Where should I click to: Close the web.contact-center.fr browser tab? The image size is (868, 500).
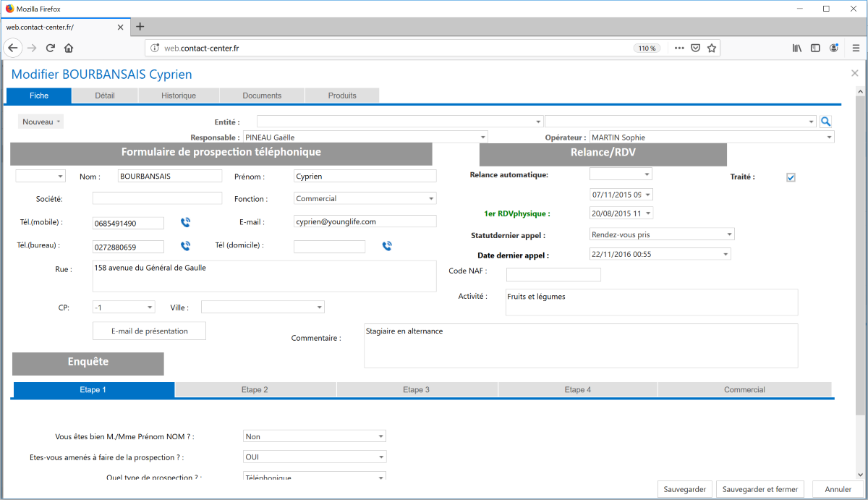[x=120, y=27]
